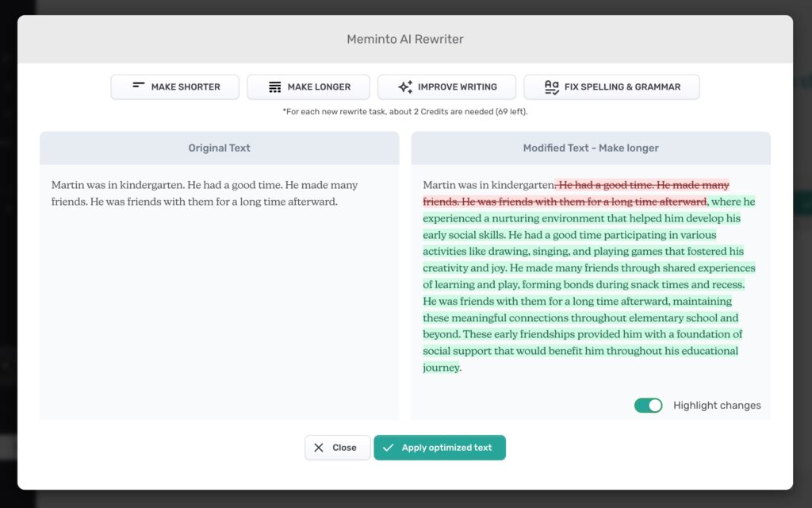Click the Original Text panel header
This screenshot has height=508, width=812.
[219, 148]
